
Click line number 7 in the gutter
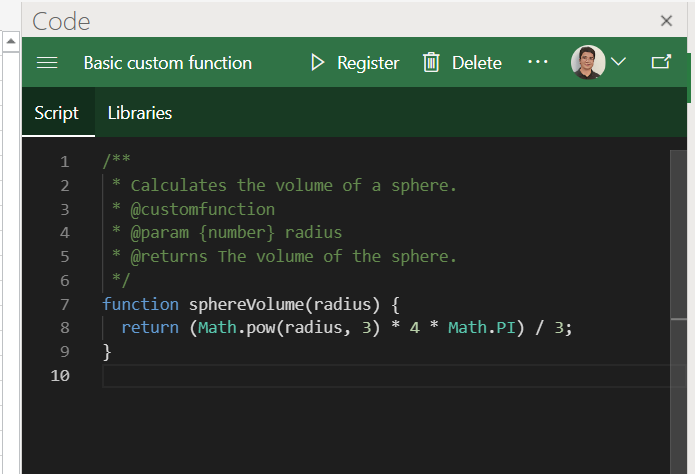click(x=64, y=304)
